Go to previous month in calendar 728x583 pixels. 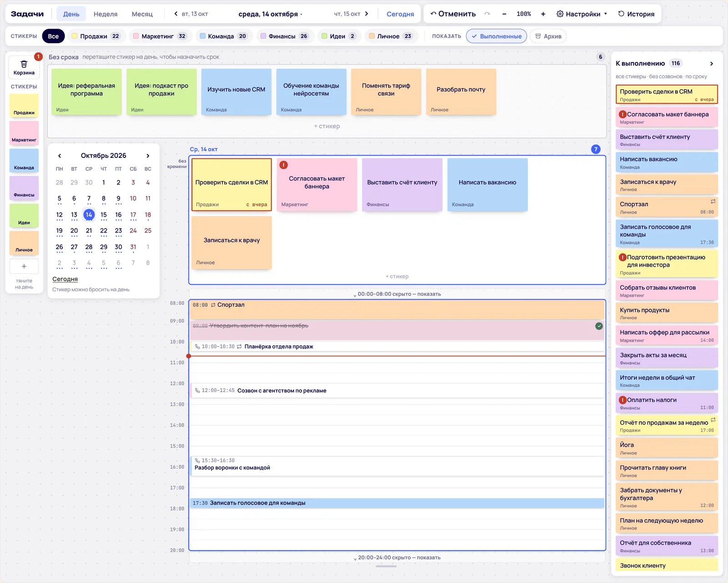60,156
